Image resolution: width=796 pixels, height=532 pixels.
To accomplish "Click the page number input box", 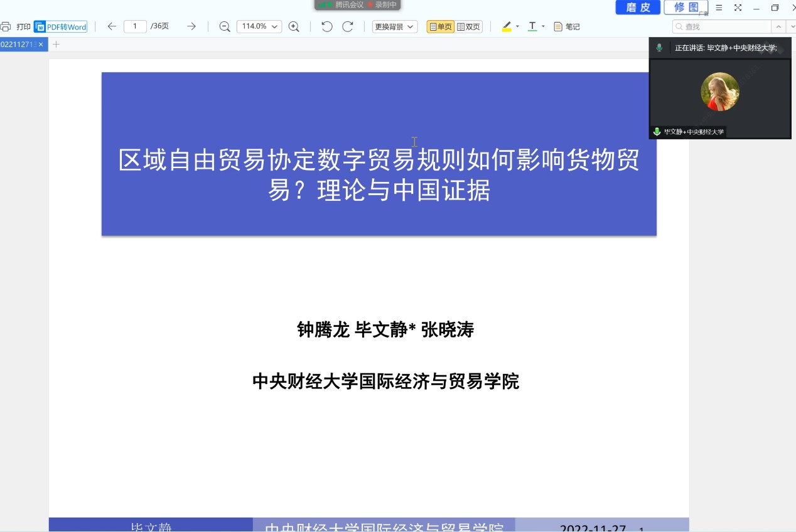I will tap(135, 26).
